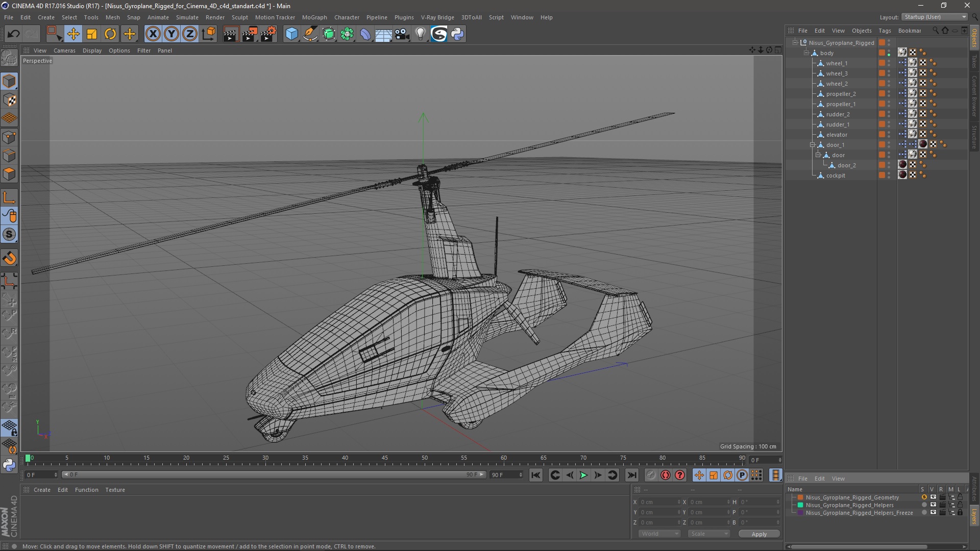Collapse the body tree node
Viewport: 980px width, 551px height.
tap(806, 53)
